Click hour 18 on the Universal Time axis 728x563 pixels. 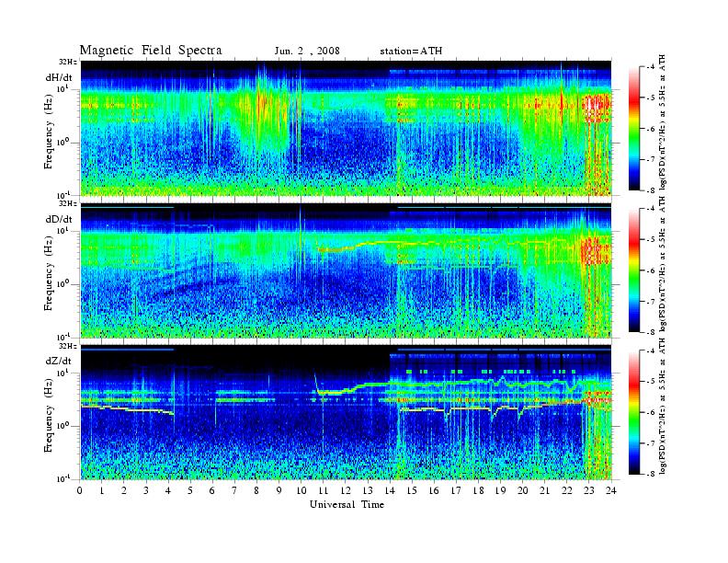click(x=478, y=490)
